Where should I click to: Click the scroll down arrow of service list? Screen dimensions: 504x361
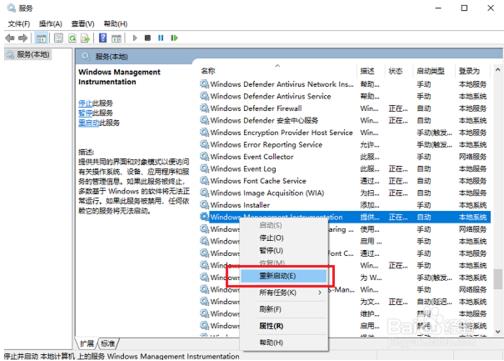(498, 331)
